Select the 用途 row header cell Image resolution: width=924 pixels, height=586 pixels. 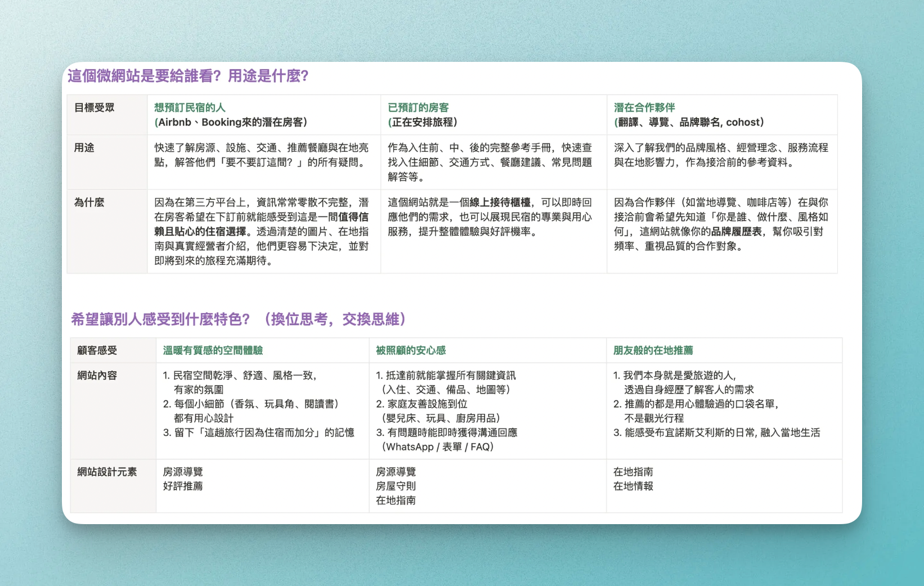(107, 162)
